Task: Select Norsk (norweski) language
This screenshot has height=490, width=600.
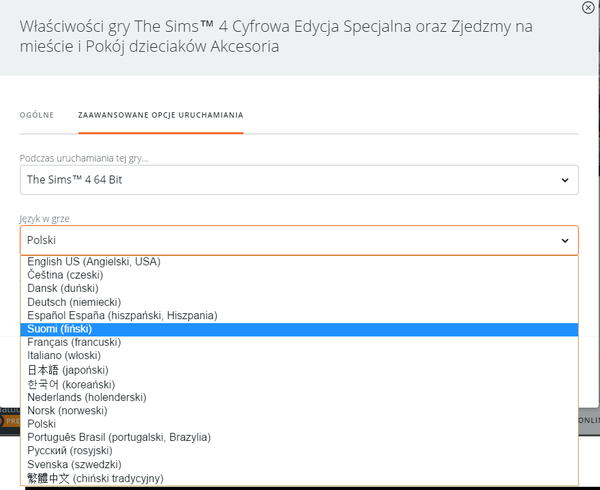Action: point(67,410)
